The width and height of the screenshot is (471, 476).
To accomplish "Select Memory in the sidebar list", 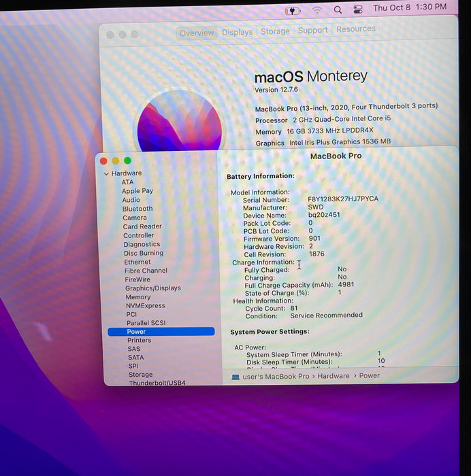I will coord(138,297).
